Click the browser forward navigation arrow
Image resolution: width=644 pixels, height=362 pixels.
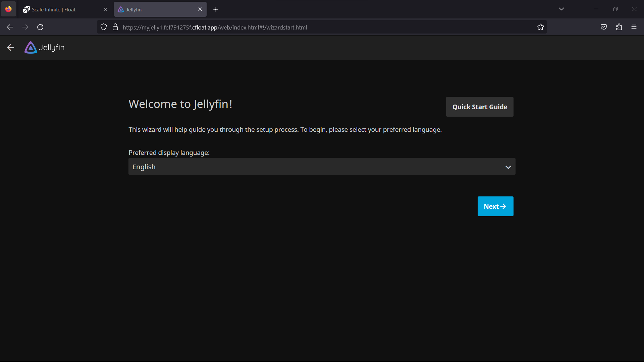(x=25, y=27)
